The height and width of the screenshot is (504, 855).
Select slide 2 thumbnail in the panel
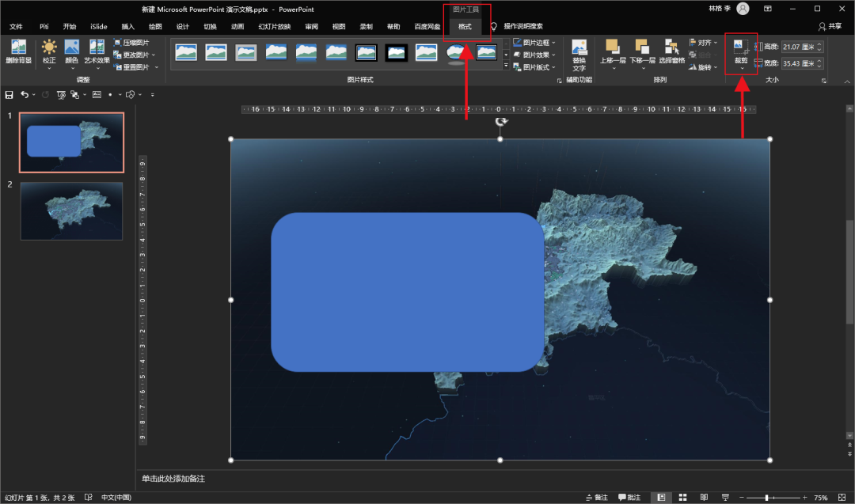pyautogui.click(x=71, y=210)
